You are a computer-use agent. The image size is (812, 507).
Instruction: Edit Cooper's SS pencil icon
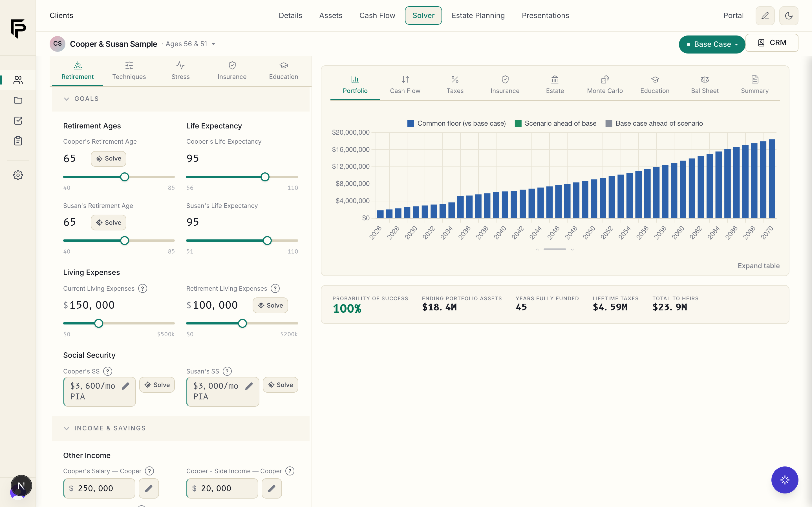click(125, 386)
